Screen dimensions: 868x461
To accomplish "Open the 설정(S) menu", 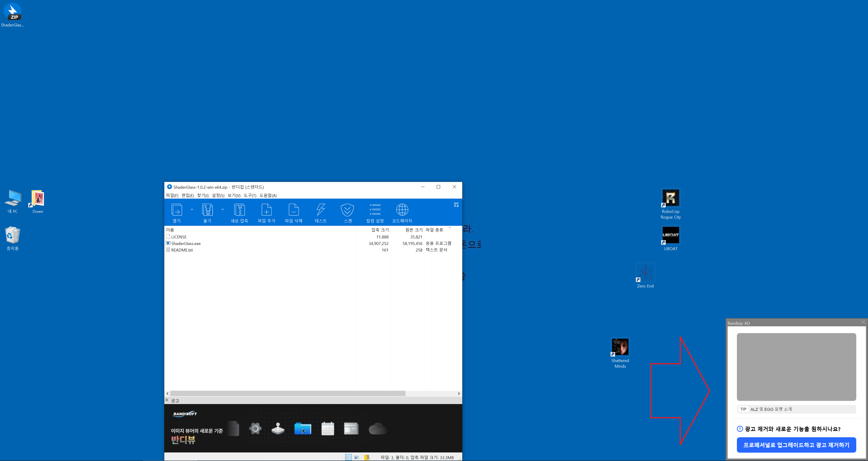I will pyautogui.click(x=218, y=195).
